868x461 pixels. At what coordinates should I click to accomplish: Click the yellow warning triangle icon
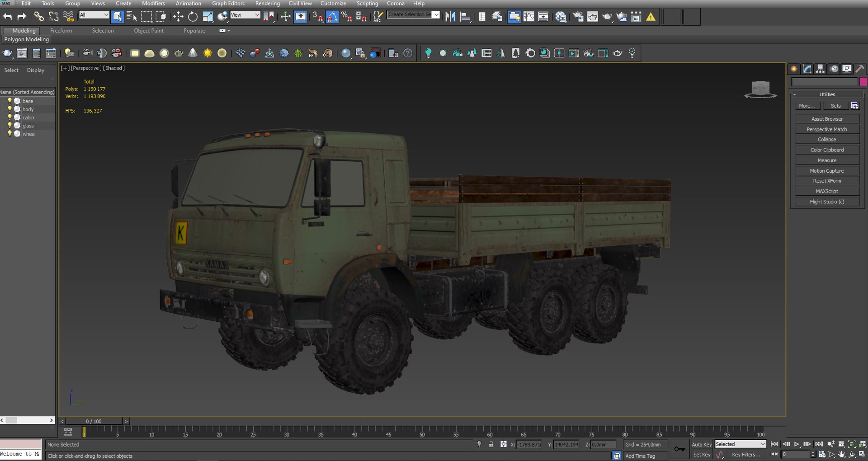651,17
